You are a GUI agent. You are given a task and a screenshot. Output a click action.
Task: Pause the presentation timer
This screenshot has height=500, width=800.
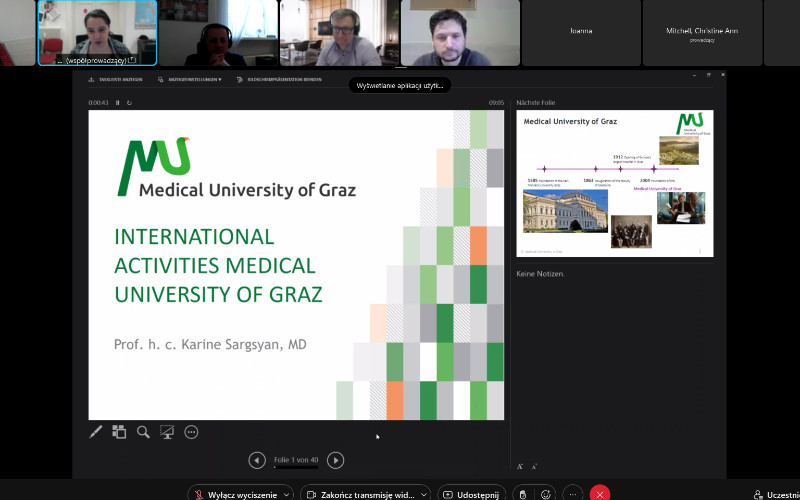pos(118,102)
